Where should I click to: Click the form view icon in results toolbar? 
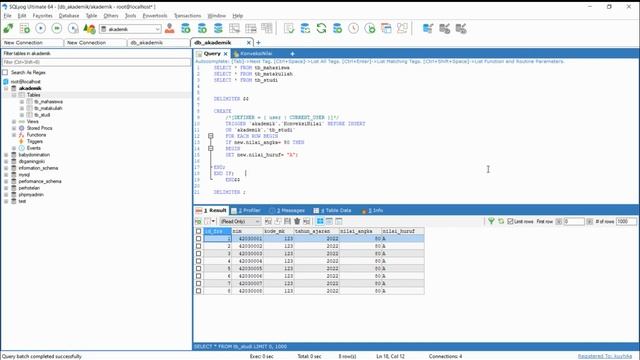click(329, 221)
